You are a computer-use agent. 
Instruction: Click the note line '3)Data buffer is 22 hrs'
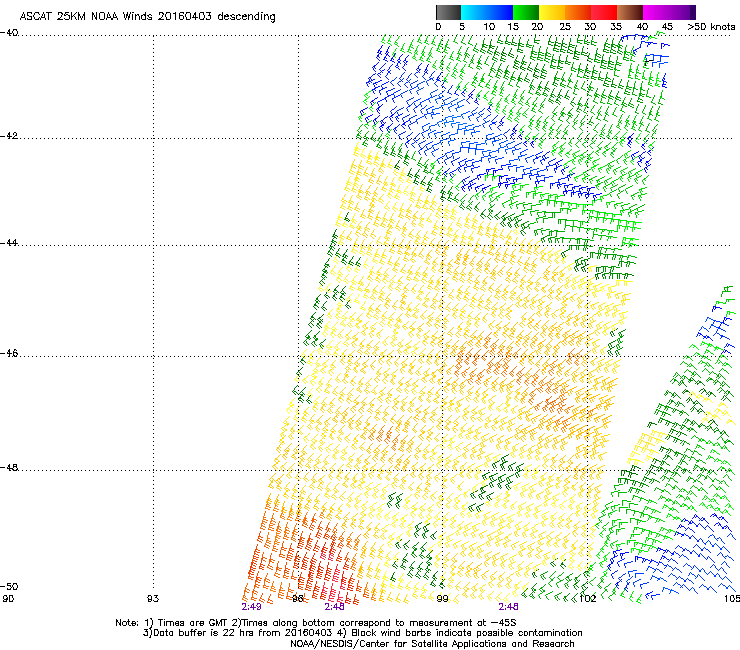point(362,633)
